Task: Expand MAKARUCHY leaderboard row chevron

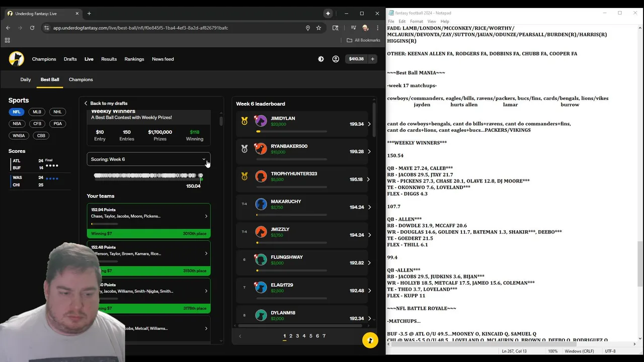Action: click(369, 207)
